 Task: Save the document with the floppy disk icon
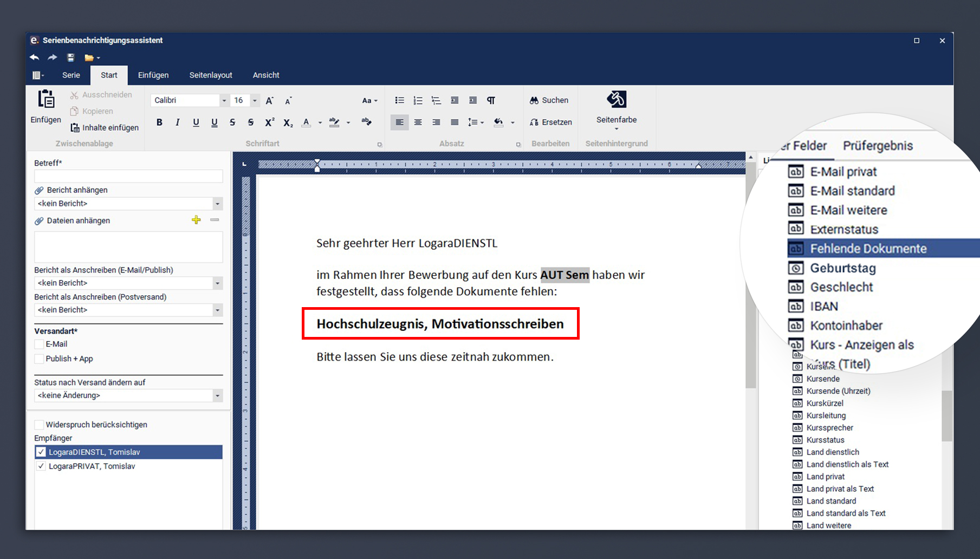coord(70,57)
